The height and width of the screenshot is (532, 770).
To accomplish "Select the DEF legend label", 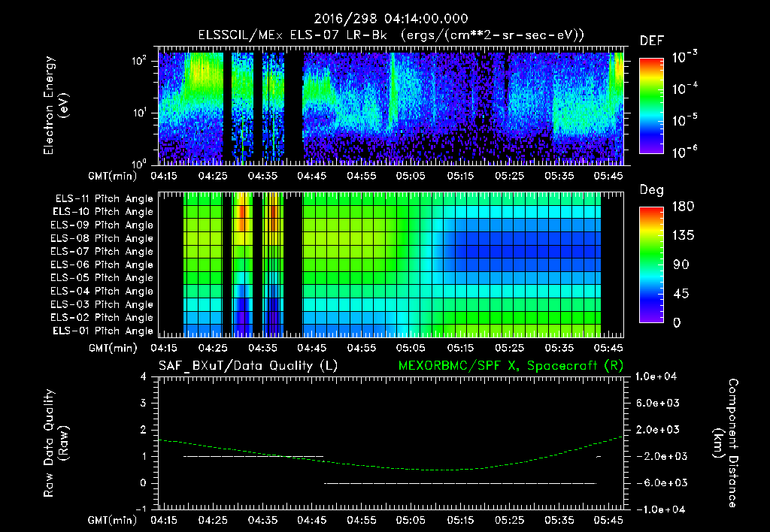I will pyautogui.click(x=652, y=41).
